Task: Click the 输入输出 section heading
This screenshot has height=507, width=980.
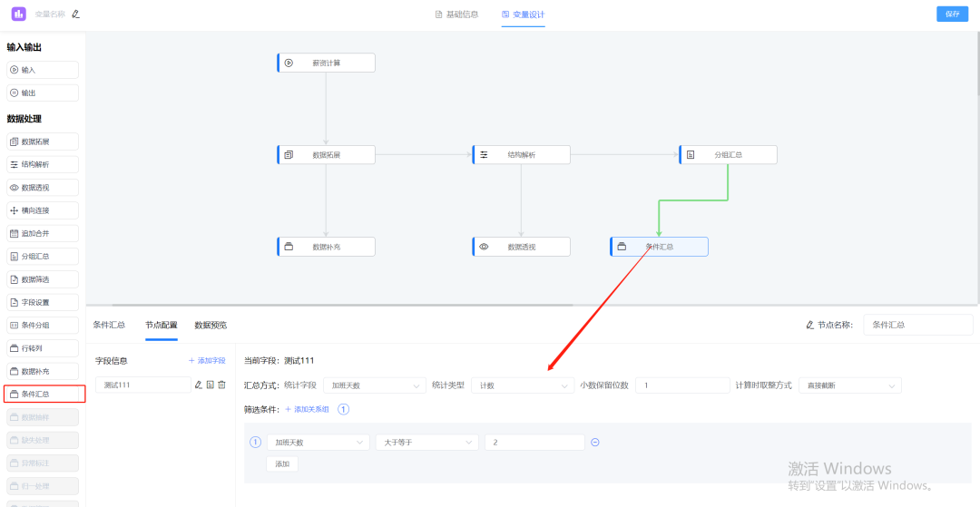Action: tap(24, 47)
